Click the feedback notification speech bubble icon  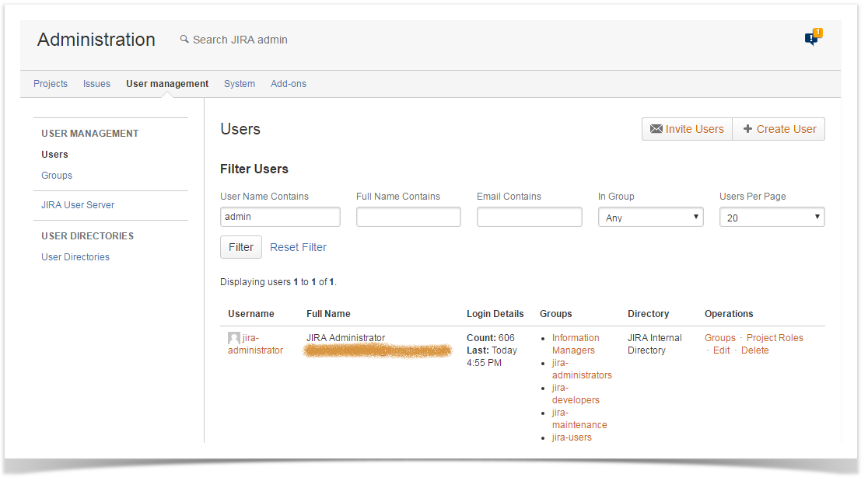tap(811, 39)
